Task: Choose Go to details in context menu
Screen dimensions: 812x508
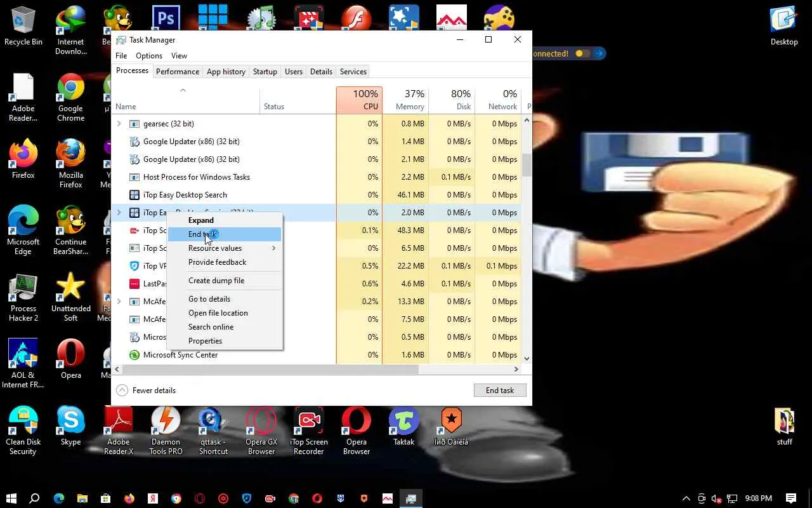Action: click(x=225, y=299)
